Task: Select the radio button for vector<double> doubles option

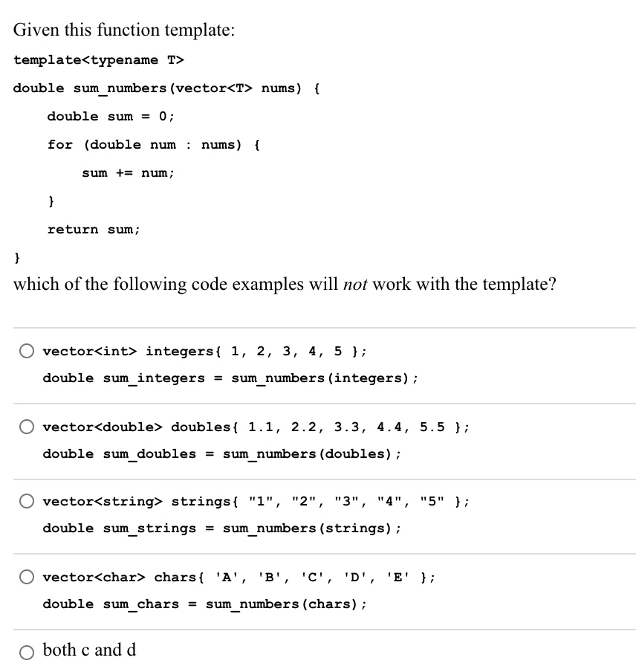Action: pos(27,427)
